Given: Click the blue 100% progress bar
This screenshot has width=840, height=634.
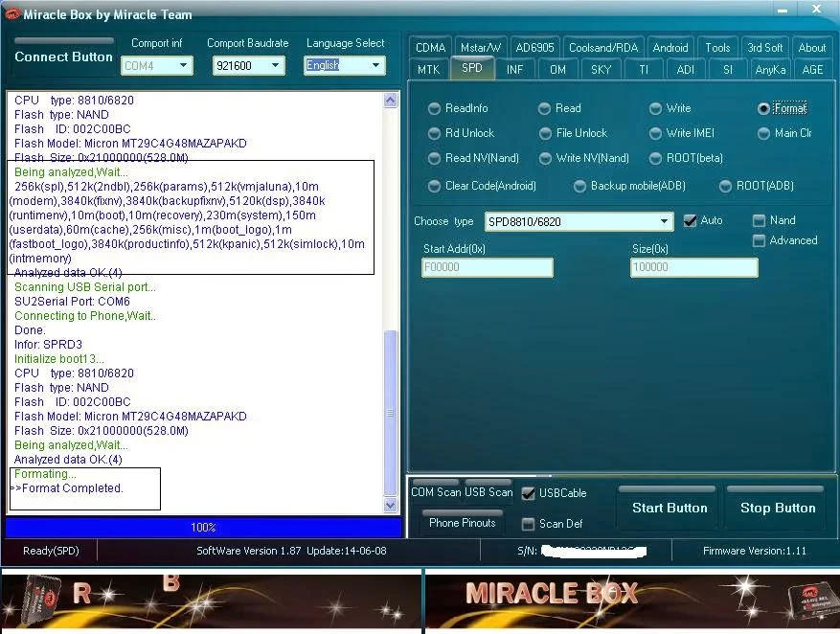Looking at the screenshot, I should tap(204, 528).
